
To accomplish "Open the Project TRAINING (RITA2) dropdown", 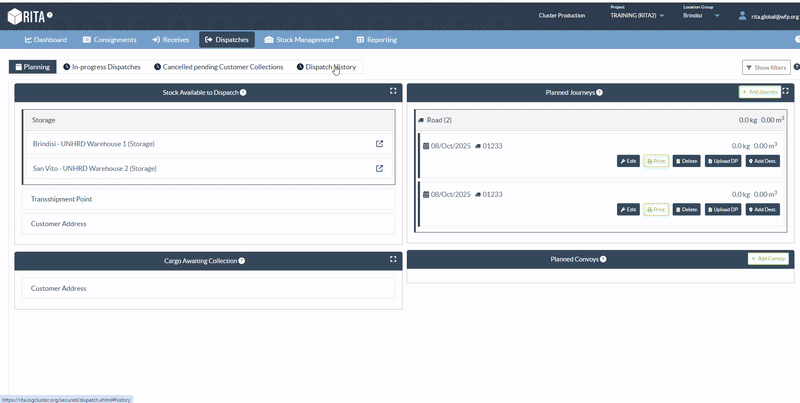I will tap(637, 16).
